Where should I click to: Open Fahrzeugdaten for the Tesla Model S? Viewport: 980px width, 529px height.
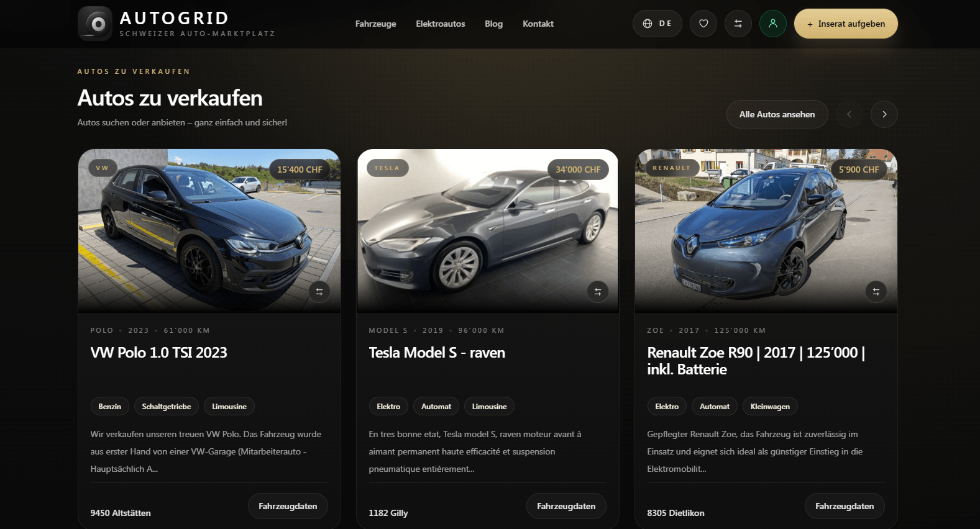(566, 507)
